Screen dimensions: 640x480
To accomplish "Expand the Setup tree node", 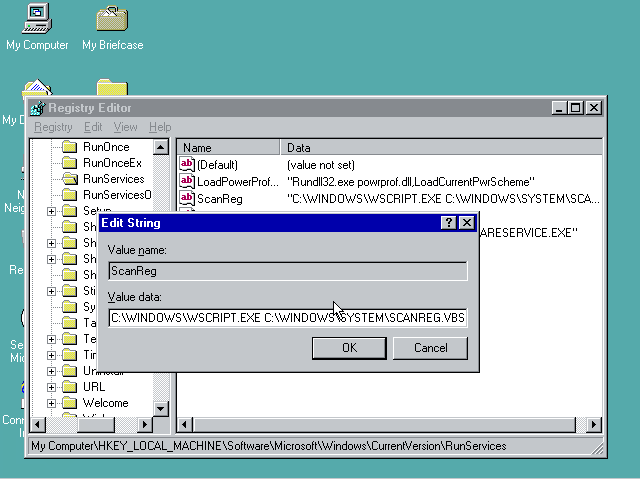I will click(x=51, y=211).
